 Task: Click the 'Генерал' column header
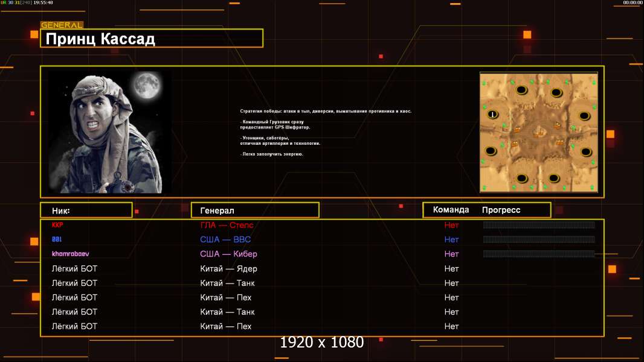pyautogui.click(x=254, y=211)
